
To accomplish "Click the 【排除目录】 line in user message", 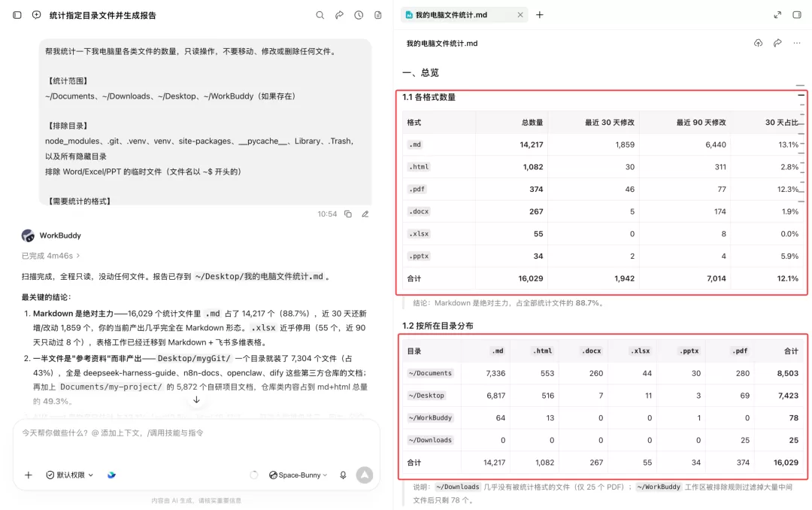I will click(x=68, y=126).
